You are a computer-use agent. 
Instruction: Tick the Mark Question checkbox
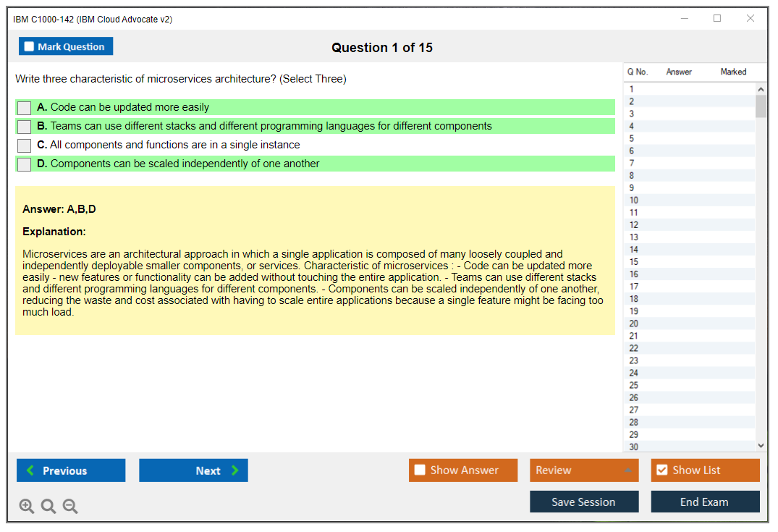(x=29, y=46)
